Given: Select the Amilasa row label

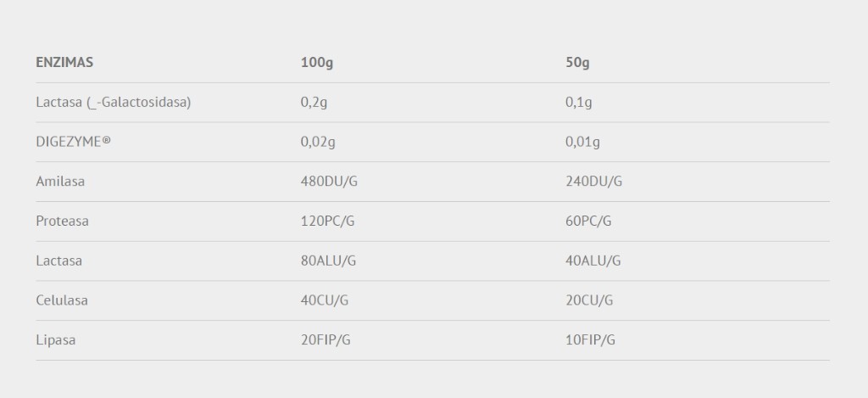Looking at the screenshot, I should [x=60, y=182].
